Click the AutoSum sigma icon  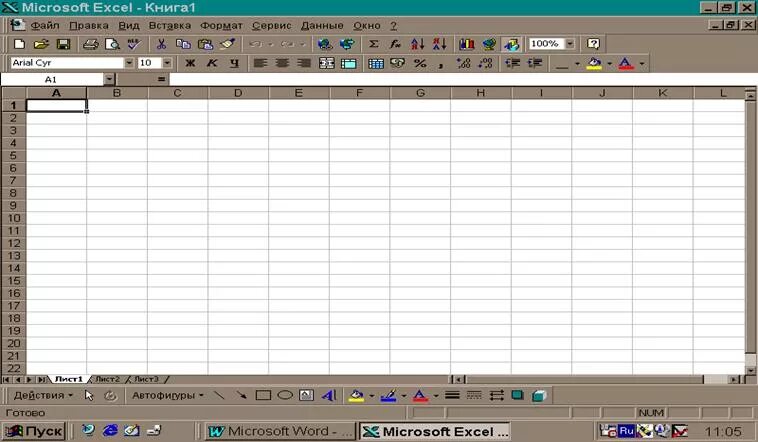(x=374, y=44)
